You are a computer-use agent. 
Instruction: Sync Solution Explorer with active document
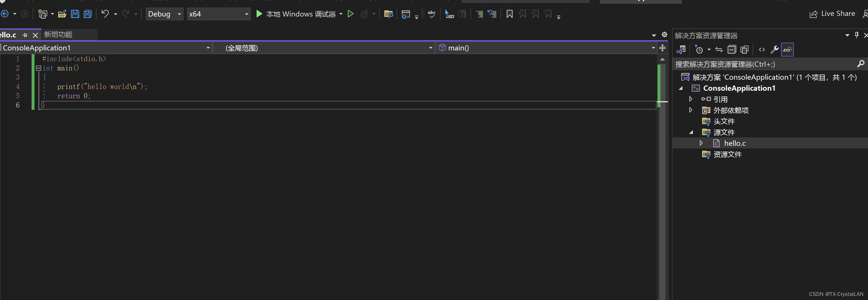(719, 50)
